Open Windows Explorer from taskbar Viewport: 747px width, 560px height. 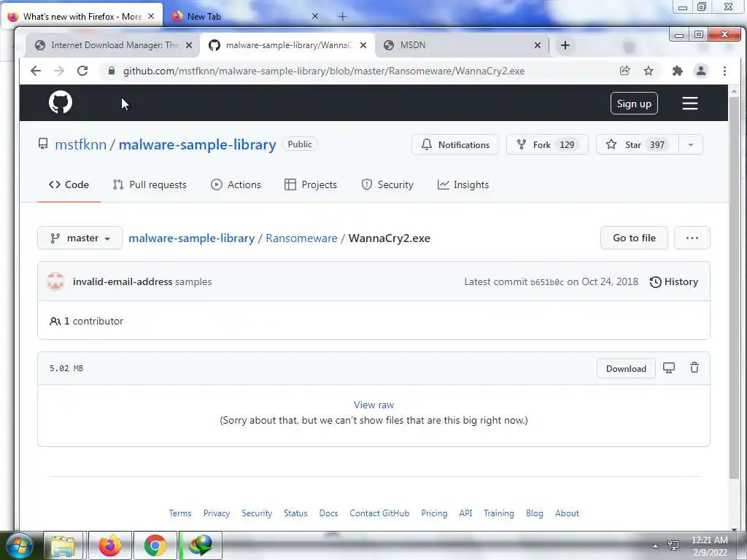tap(63, 545)
